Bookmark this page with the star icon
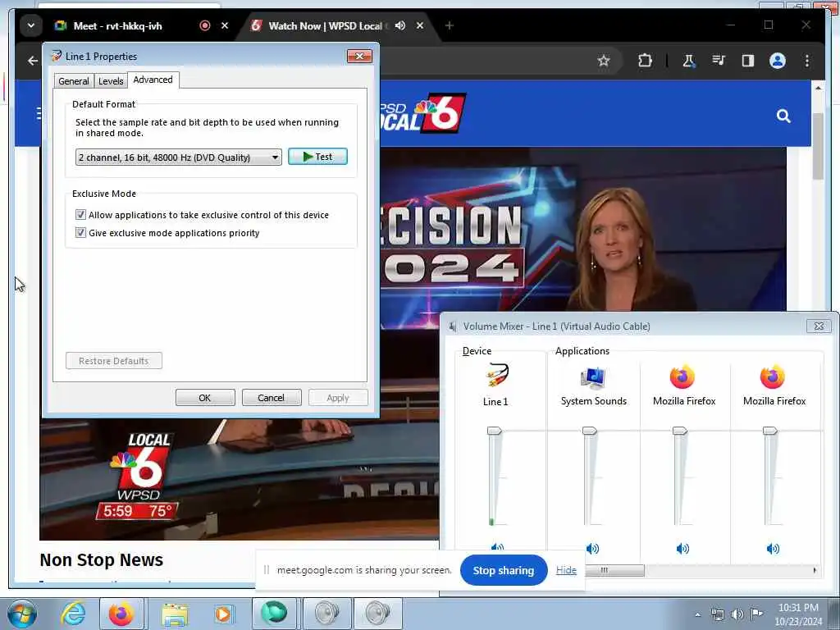Viewport: 840px width, 630px height. click(604, 61)
